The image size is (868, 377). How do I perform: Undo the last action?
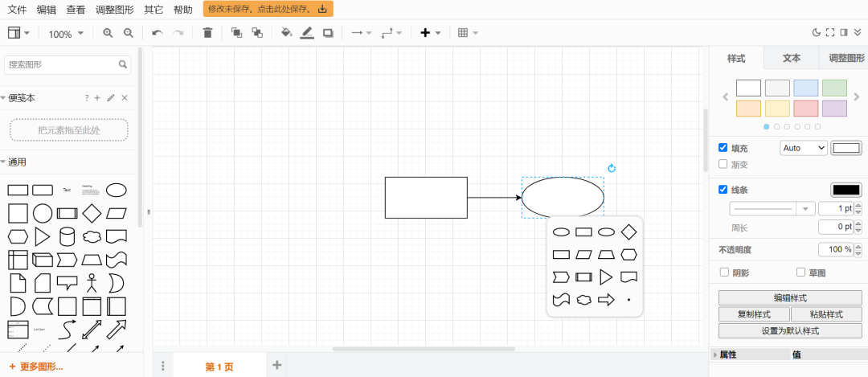coord(158,33)
